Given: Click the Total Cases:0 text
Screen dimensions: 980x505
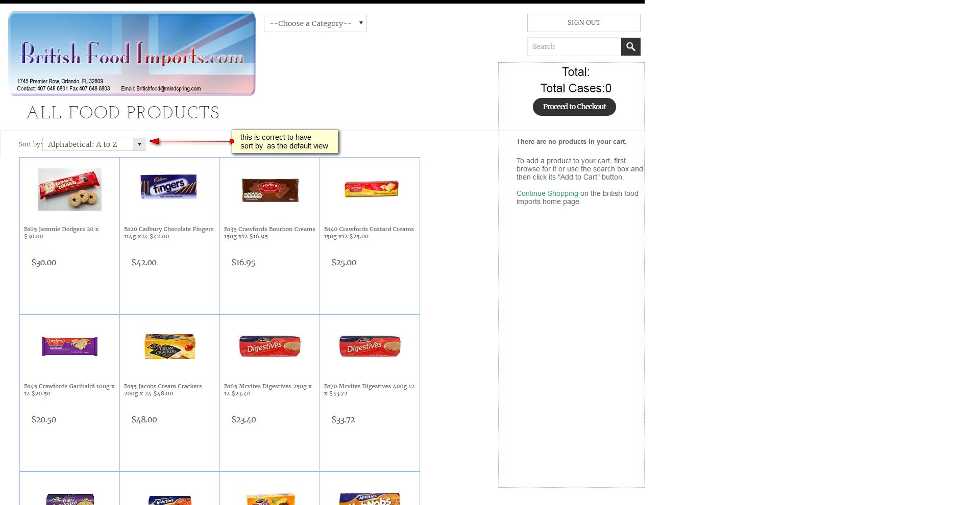Looking at the screenshot, I should 576,88.
